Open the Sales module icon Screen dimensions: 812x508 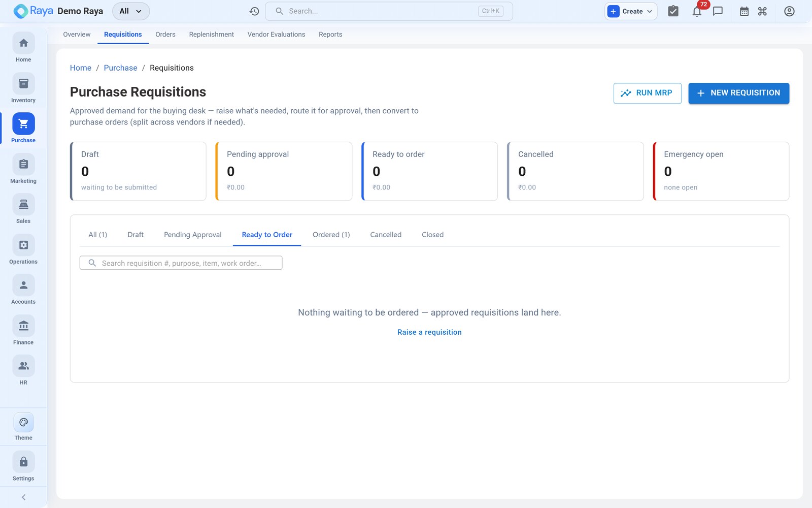pyautogui.click(x=23, y=205)
